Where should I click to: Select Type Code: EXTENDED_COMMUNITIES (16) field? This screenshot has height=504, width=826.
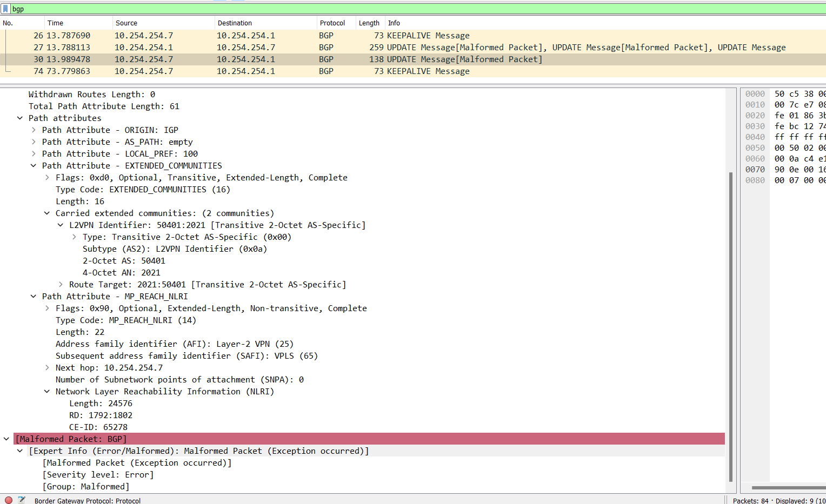point(143,190)
